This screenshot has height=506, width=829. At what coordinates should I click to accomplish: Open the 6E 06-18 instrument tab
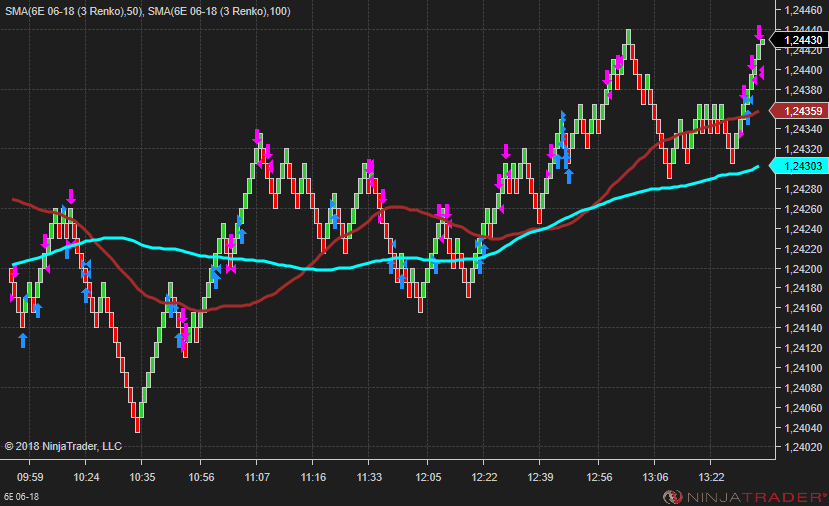[22, 496]
